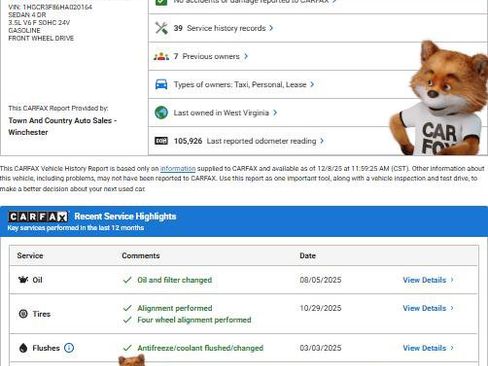Click the wrench service history icon
The width and height of the screenshot is (488, 366).
[161, 28]
